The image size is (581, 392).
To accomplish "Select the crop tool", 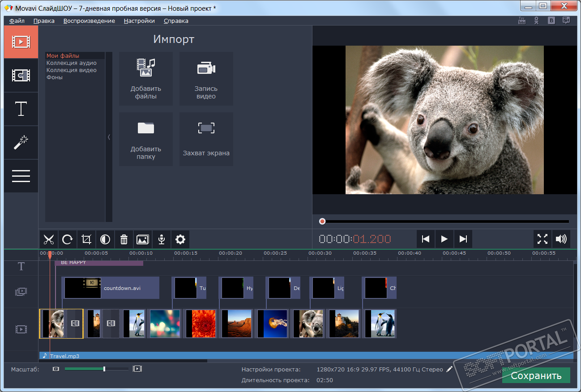I will click(x=86, y=240).
